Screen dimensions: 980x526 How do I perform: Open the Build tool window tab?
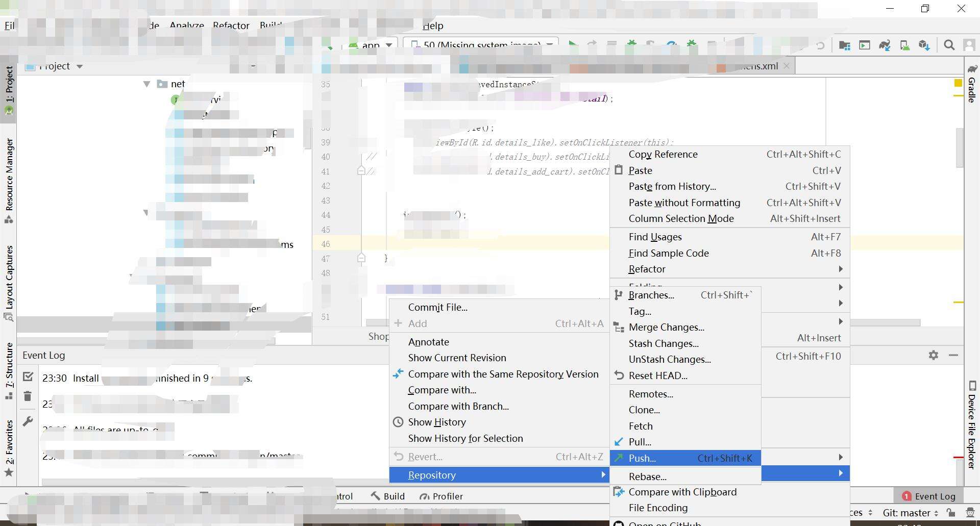coord(388,496)
